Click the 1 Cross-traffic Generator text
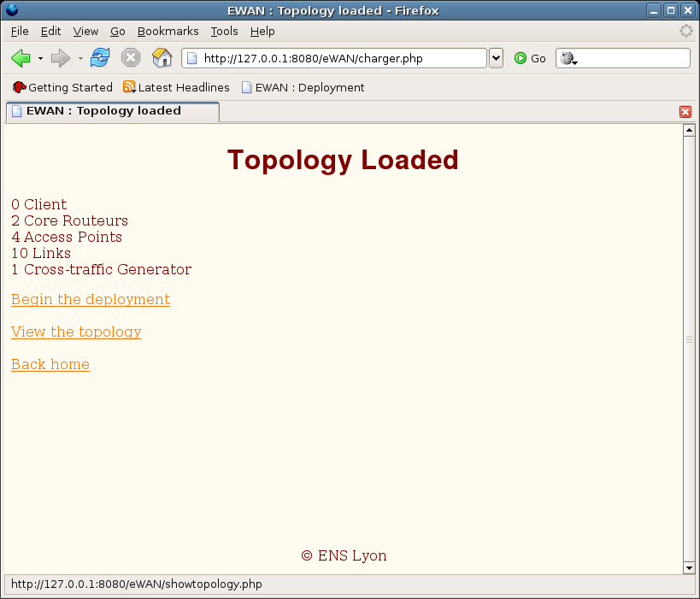Screen dimensions: 700x599 coord(102,270)
